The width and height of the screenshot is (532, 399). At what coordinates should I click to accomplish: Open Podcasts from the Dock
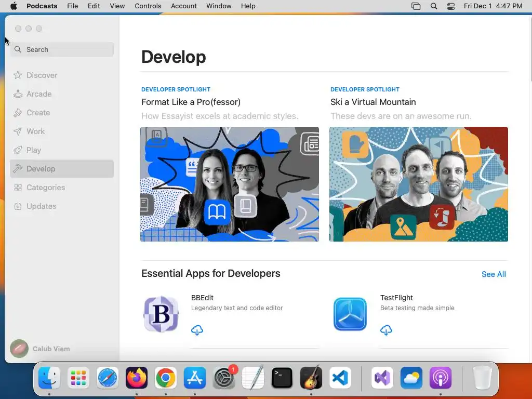441,378
